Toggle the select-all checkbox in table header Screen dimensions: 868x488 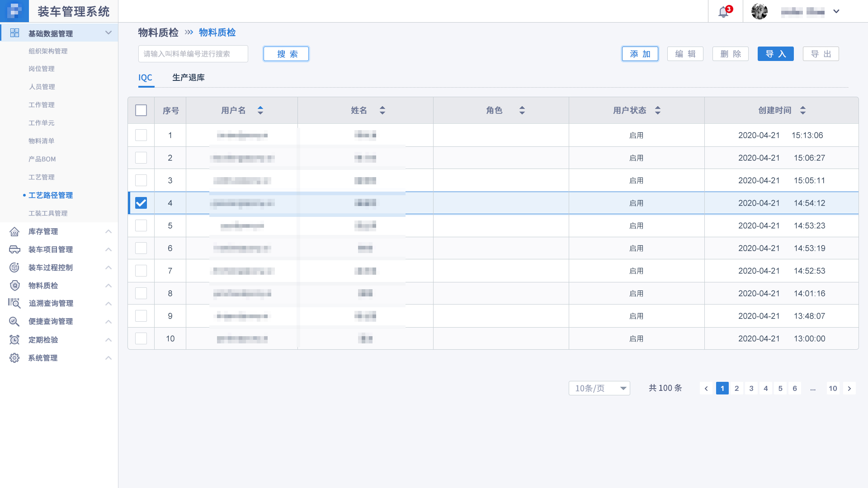141,110
